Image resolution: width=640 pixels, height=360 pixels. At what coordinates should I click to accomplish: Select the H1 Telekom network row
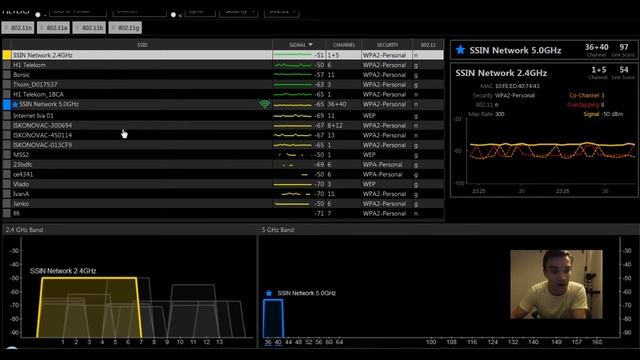(x=223, y=65)
